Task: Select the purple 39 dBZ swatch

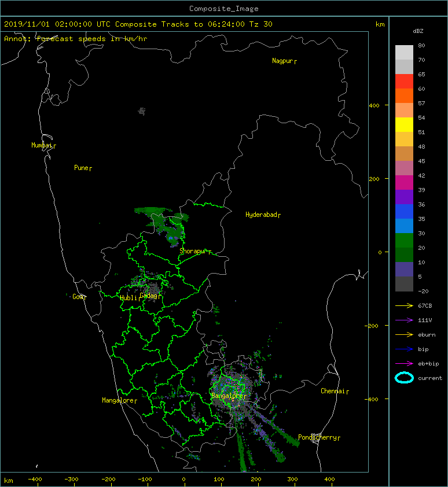Action: click(404, 197)
